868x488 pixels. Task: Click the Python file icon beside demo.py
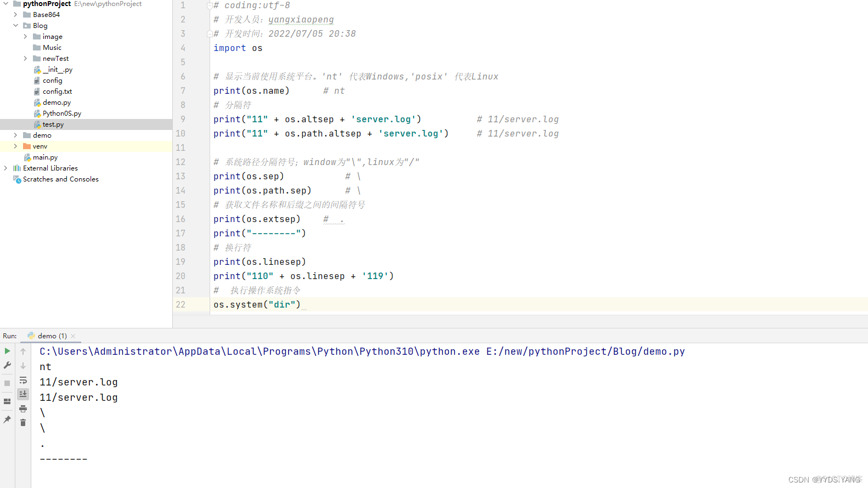pyautogui.click(x=37, y=103)
